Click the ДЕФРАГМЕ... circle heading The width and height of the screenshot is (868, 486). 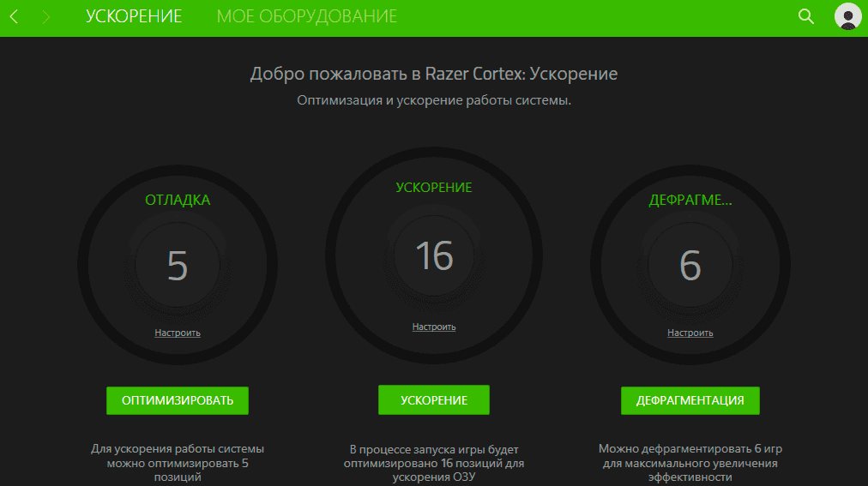click(690, 201)
